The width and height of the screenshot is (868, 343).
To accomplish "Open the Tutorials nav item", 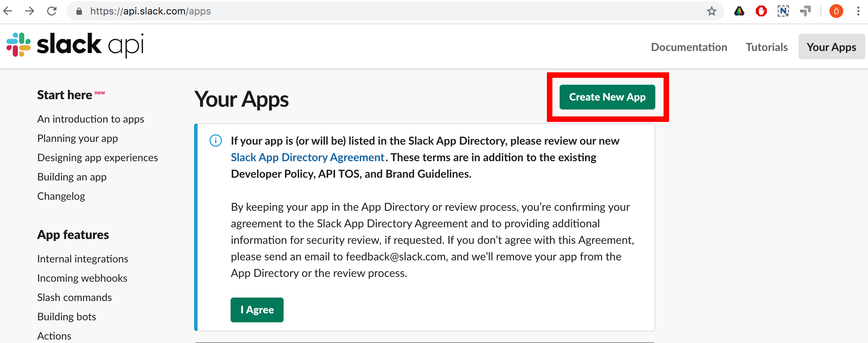I will (766, 47).
